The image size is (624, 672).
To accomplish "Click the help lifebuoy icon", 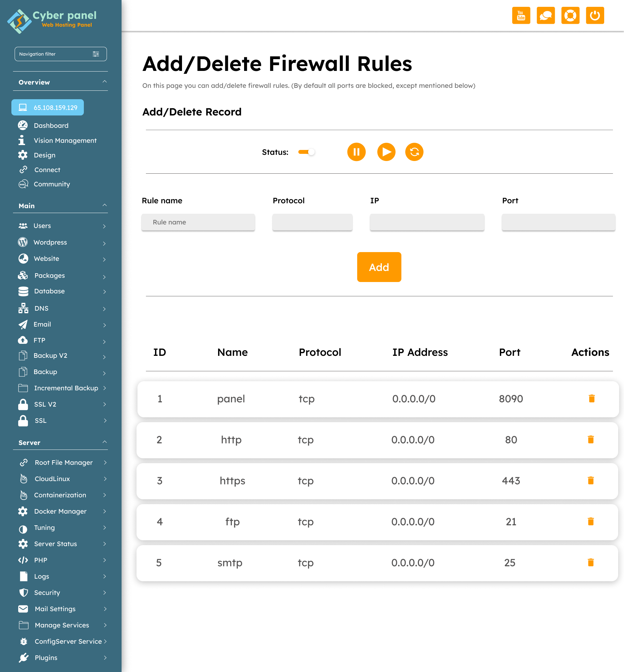I will coord(570,15).
